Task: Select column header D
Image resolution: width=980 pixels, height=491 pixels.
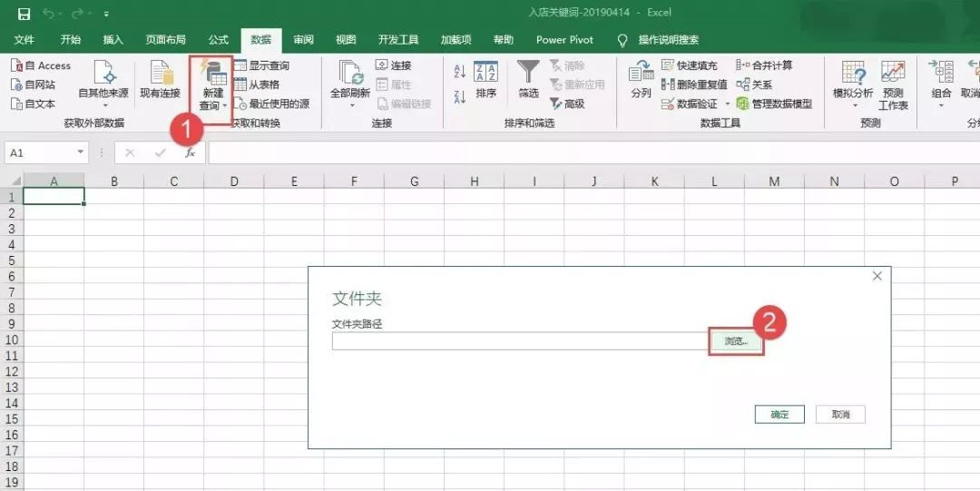Action: point(234,181)
